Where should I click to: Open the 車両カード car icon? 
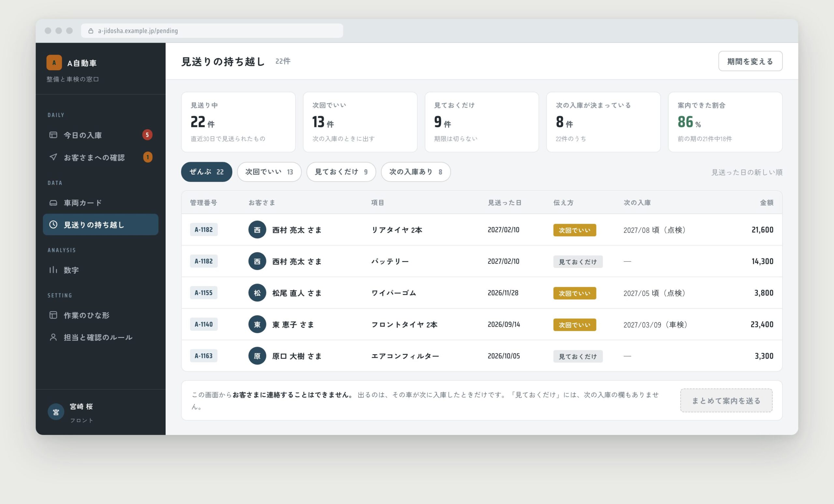click(x=53, y=203)
